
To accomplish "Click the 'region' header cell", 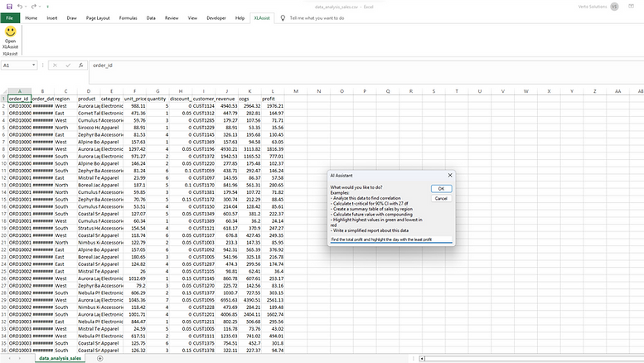I will 65,99.
